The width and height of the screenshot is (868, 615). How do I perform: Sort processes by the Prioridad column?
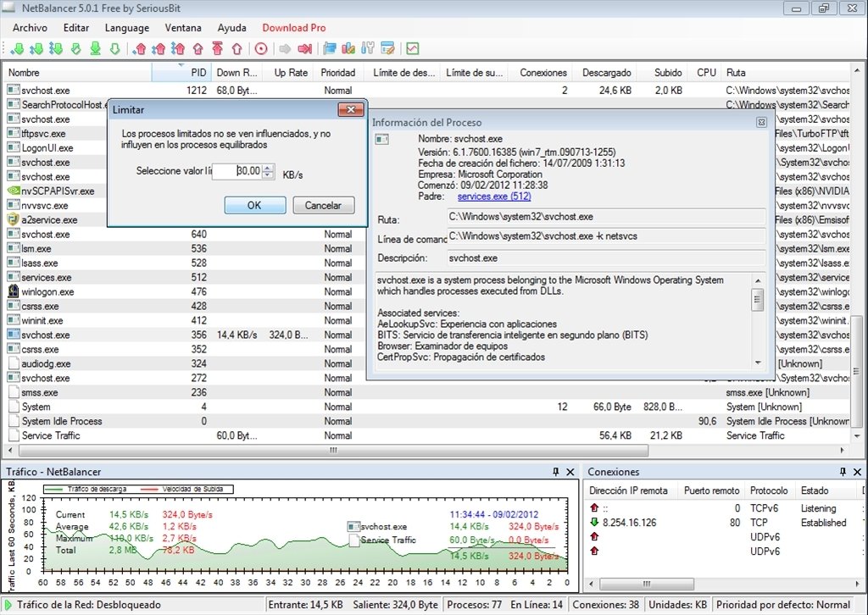tap(337, 73)
